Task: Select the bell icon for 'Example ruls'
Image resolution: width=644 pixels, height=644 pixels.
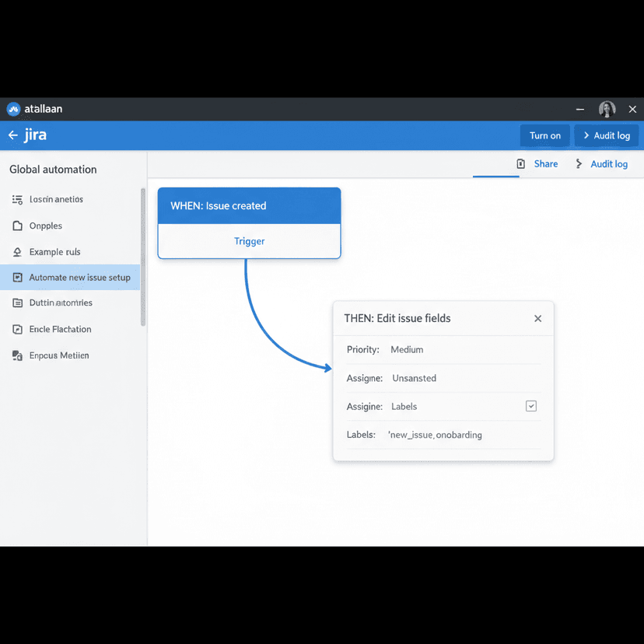Action: point(18,251)
